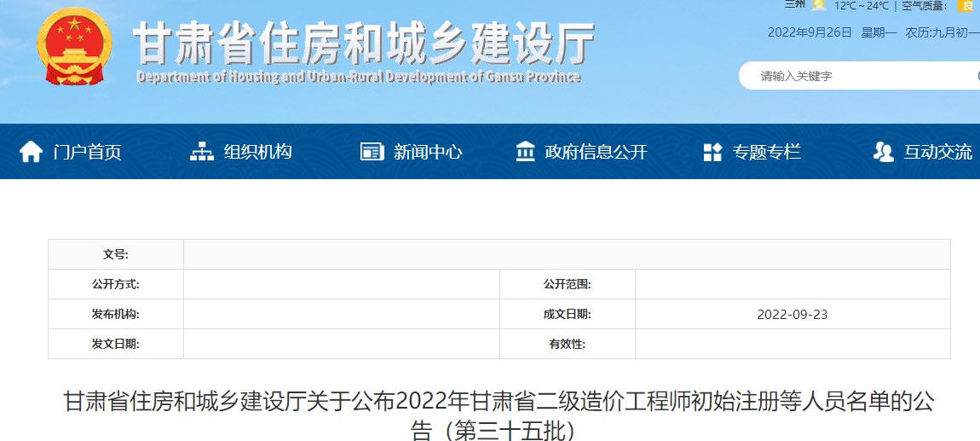Go to the 政府信息公开 section
Screen dimensions: 980x441
coord(596,152)
